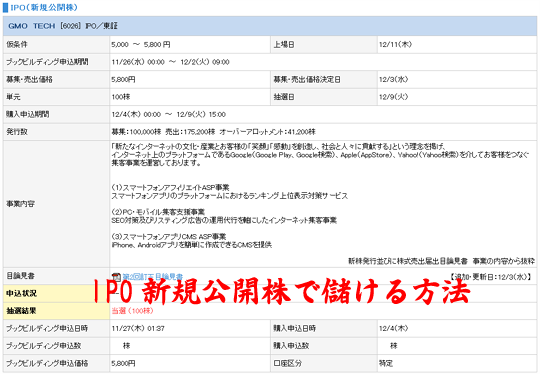Click the 5,800円 offering price value
The image size is (540, 374).
click(x=123, y=80)
